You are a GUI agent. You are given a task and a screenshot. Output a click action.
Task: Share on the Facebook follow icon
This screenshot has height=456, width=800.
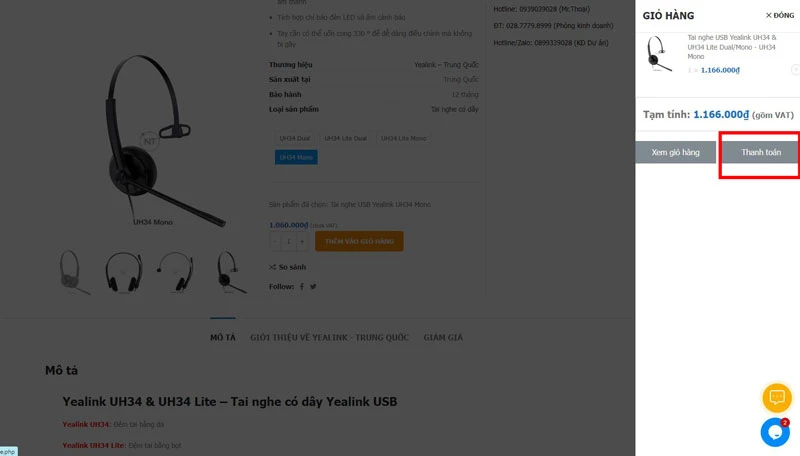point(302,287)
